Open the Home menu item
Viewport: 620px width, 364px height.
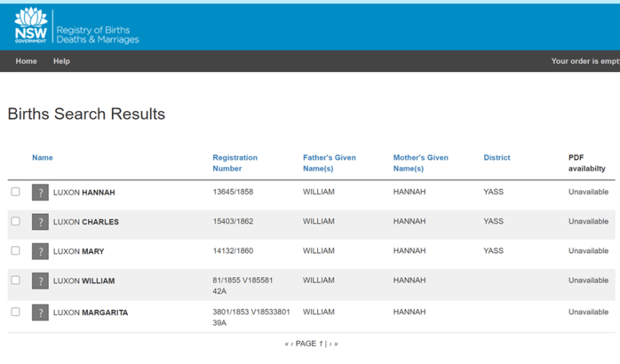[26, 62]
